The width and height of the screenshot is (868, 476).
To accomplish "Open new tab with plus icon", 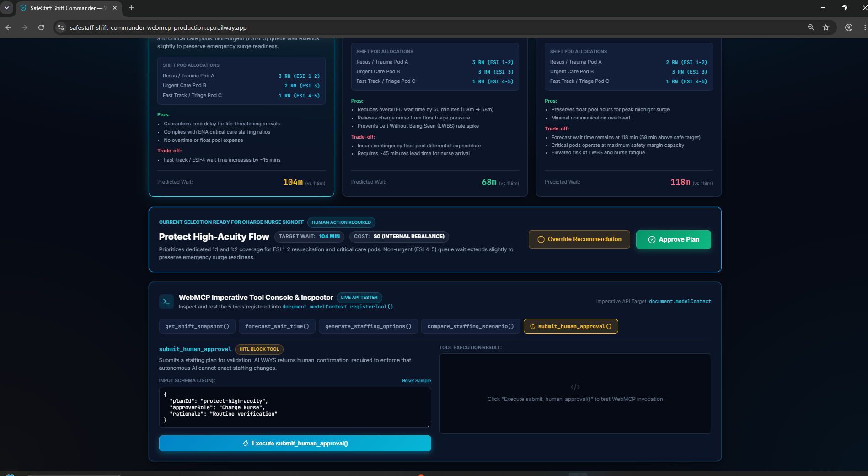I will coord(131,8).
